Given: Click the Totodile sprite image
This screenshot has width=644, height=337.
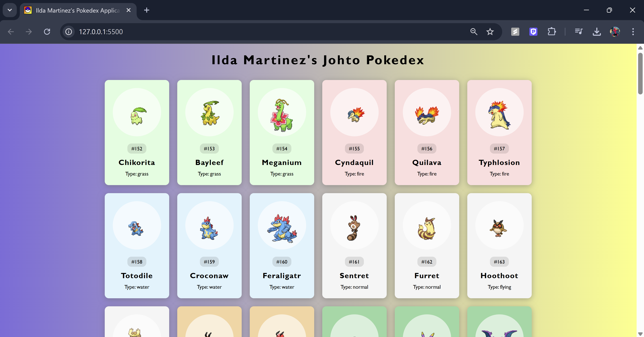Looking at the screenshot, I should click(x=136, y=228).
